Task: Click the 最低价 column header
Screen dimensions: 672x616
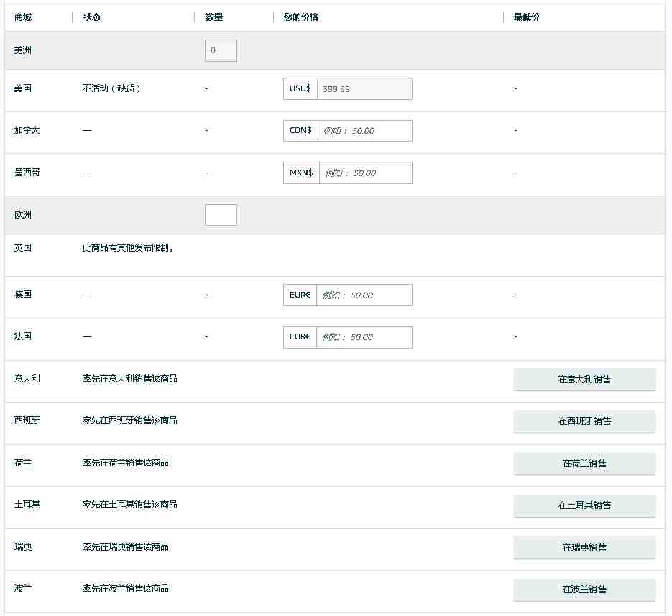Action: 526,17
